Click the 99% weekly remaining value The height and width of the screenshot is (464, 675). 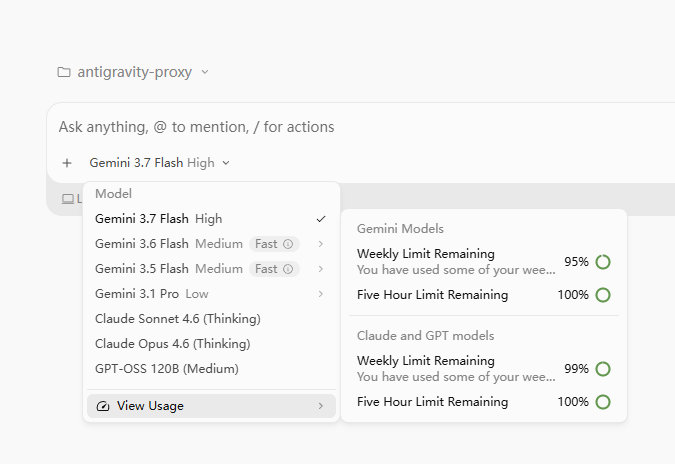[576, 369]
